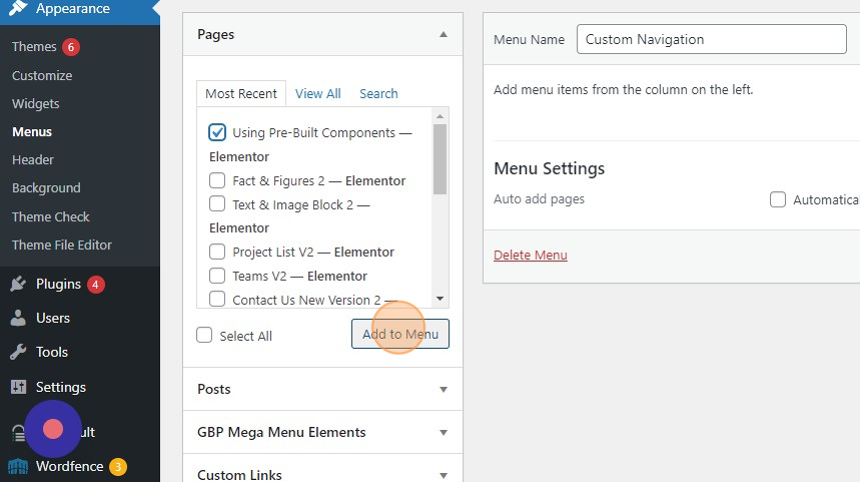Check Teams V2 page

point(217,275)
